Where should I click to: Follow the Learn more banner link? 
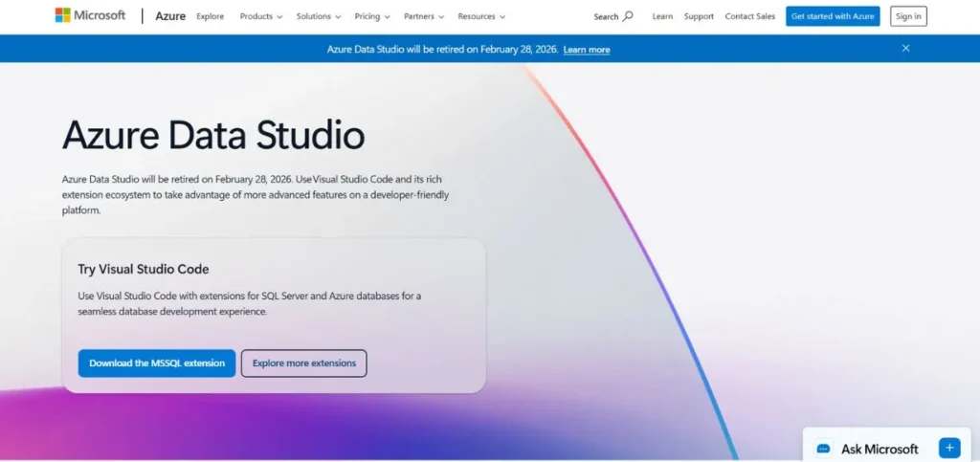586,50
